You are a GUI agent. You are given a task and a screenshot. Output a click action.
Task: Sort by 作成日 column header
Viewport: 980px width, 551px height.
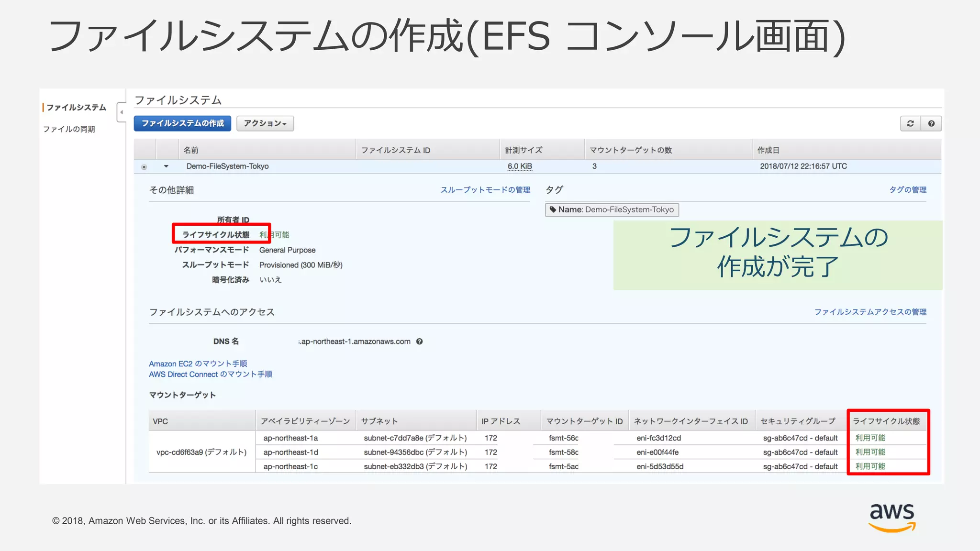(x=846, y=150)
